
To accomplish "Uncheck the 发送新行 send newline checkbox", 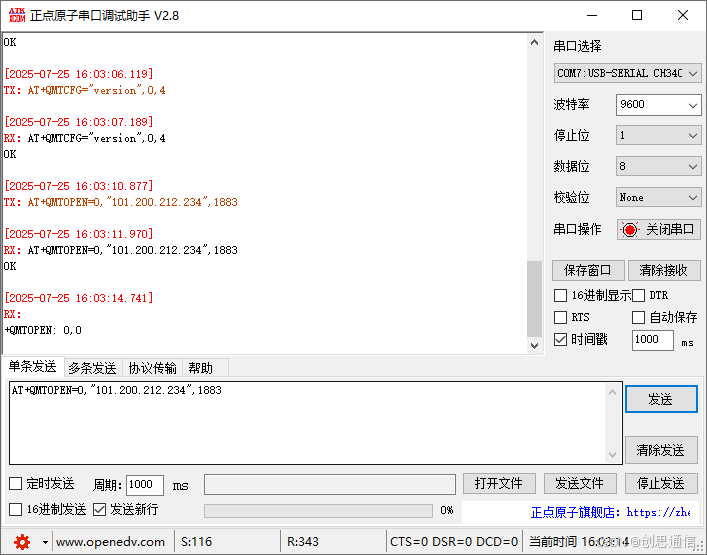I will click(x=99, y=510).
